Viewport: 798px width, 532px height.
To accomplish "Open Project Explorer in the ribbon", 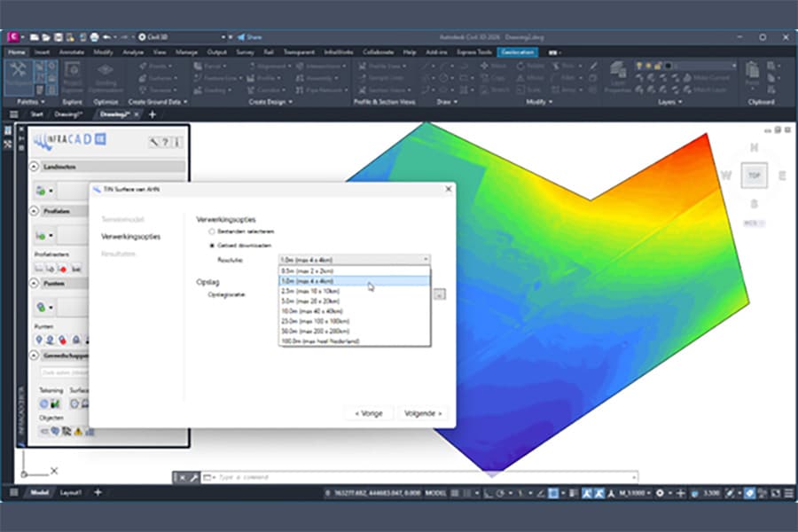I will 73,77.
